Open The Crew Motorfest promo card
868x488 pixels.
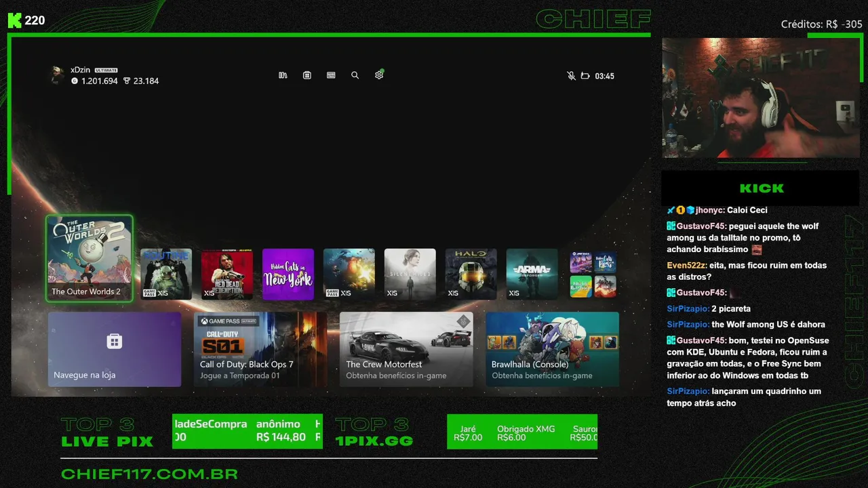(406, 349)
